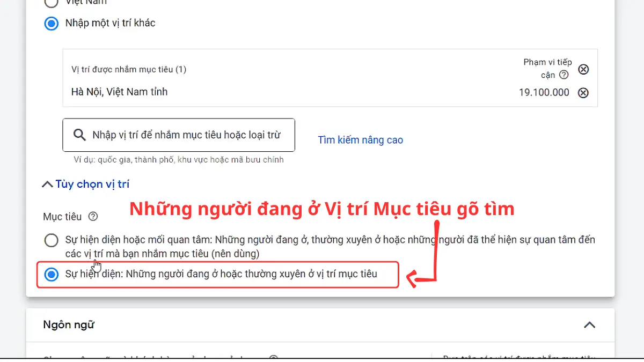Select the "Việt Nam" radio button

tap(52, 3)
